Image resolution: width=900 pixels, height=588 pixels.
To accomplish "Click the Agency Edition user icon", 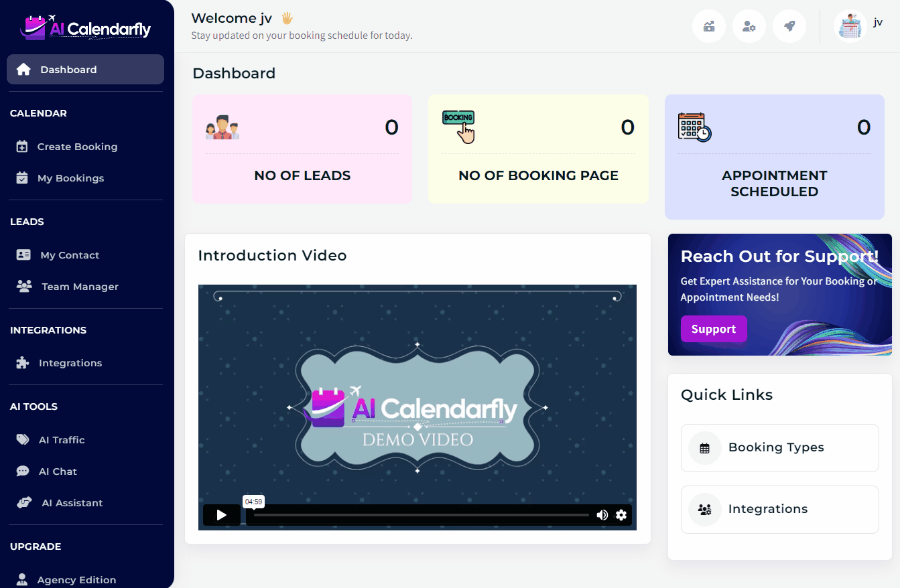I will (x=22, y=580).
